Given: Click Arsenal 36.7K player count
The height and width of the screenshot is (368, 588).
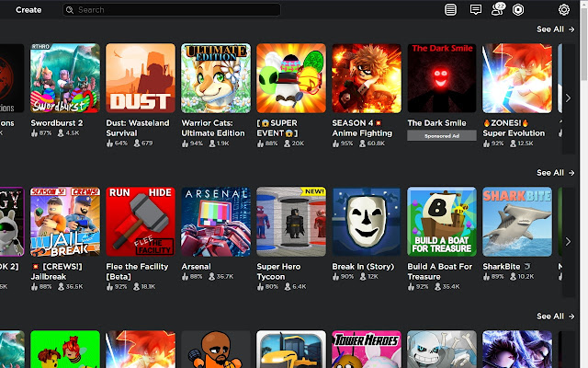Looking at the screenshot, I should coord(221,276).
